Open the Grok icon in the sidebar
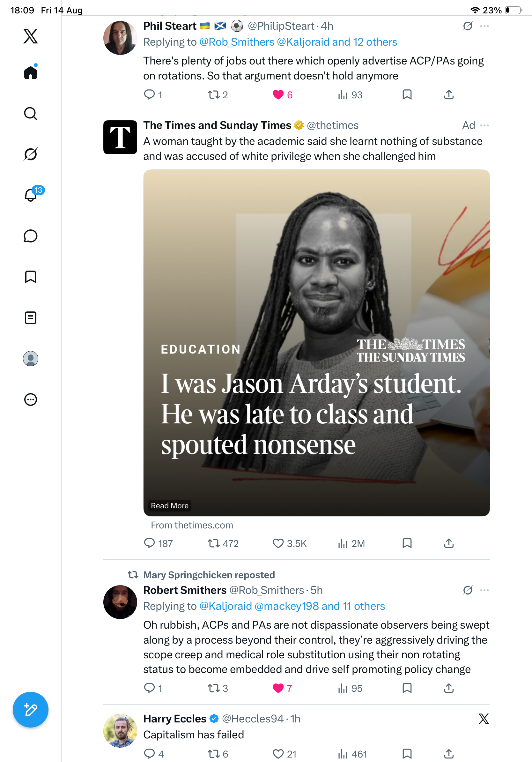This screenshot has width=532, height=762. tap(31, 154)
